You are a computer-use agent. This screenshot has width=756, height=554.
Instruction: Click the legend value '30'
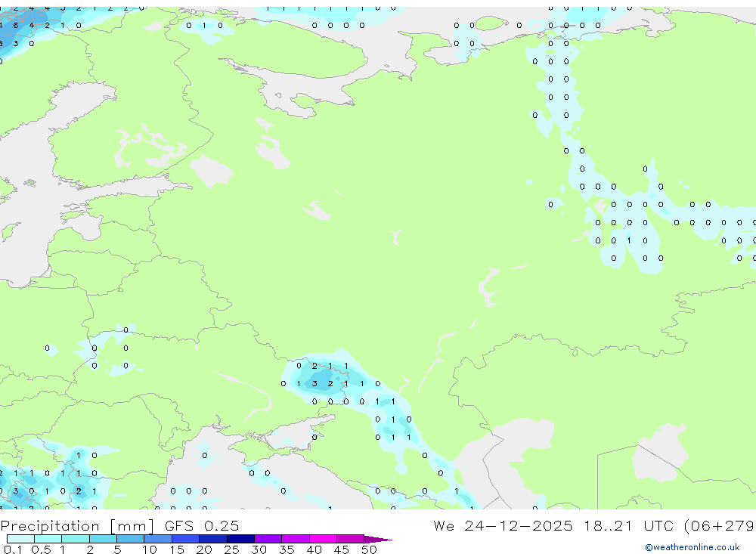pos(259,549)
